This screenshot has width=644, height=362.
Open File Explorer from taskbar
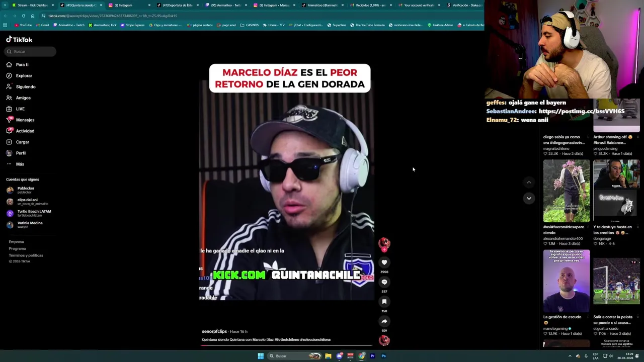[x=328, y=356]
